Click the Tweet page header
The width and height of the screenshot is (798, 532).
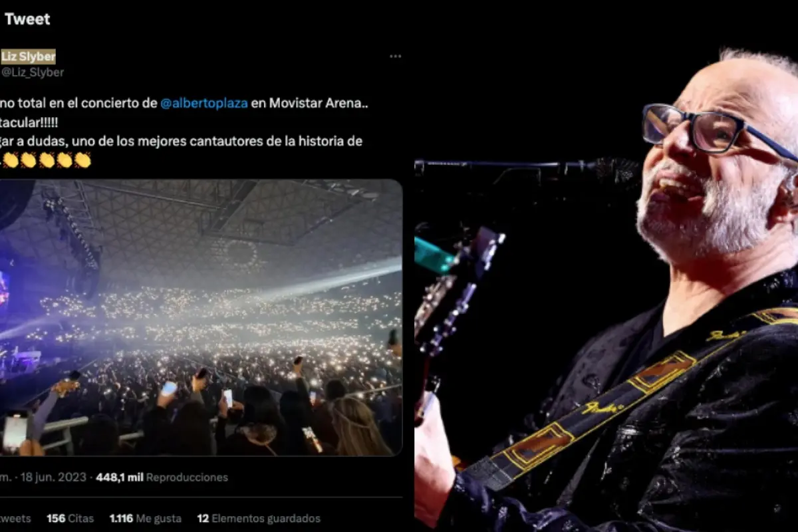tap(28, 19)
